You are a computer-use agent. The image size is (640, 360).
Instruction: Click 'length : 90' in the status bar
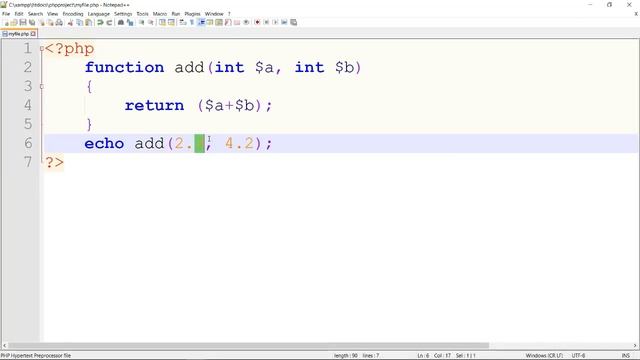tap(345, 356)
